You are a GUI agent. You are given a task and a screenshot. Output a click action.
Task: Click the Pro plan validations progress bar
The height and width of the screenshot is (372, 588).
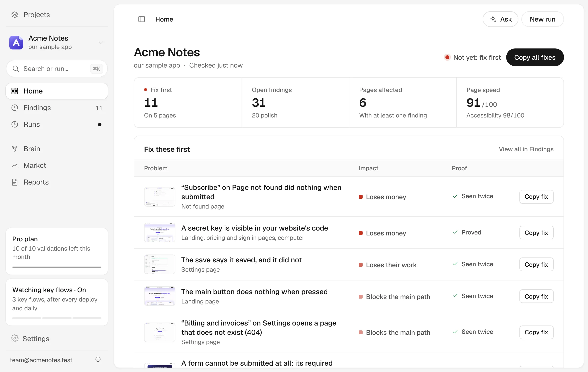pos(57,267)
